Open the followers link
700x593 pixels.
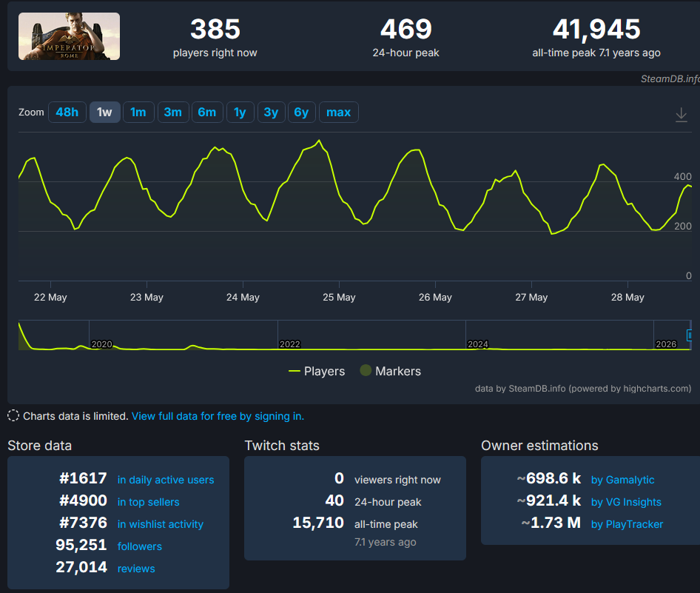[140, 546]
